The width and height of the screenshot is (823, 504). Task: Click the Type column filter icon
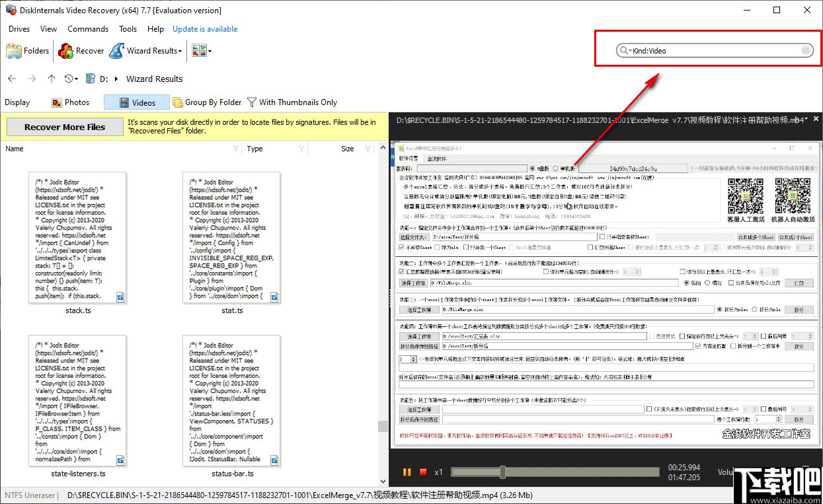coord(301,149)
